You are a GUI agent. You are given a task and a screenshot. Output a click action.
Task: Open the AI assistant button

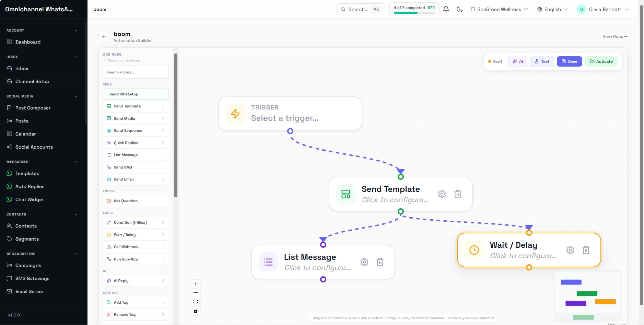pos(517,61)
